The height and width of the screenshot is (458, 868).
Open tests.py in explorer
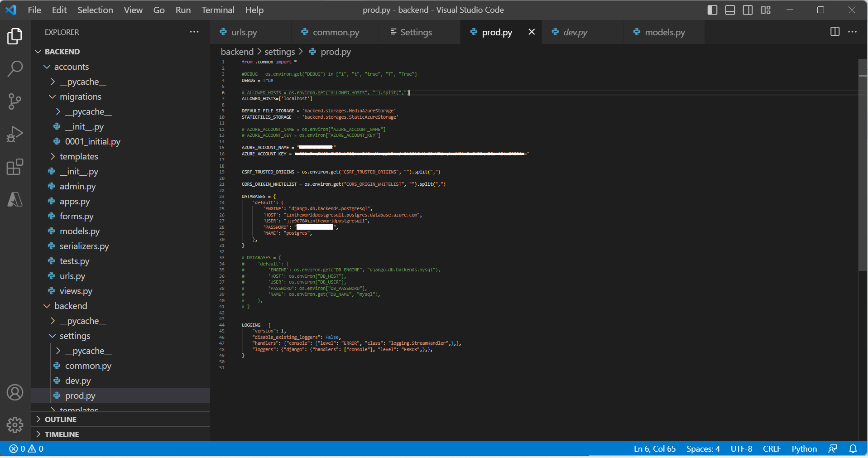(120, 261)
